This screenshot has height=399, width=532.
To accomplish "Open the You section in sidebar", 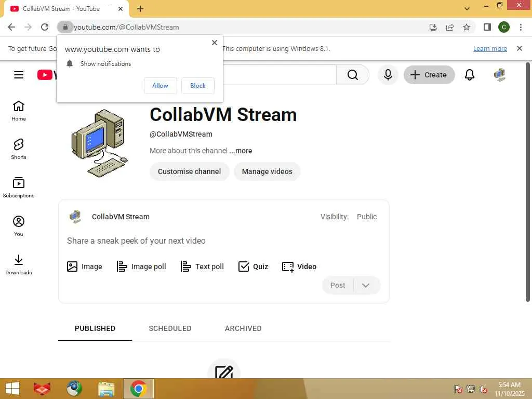I will pos(19,226).
